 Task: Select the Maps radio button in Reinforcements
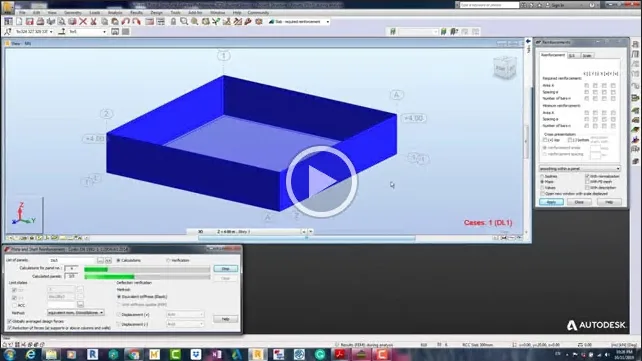pyautogui.click(x=543, y=182)
